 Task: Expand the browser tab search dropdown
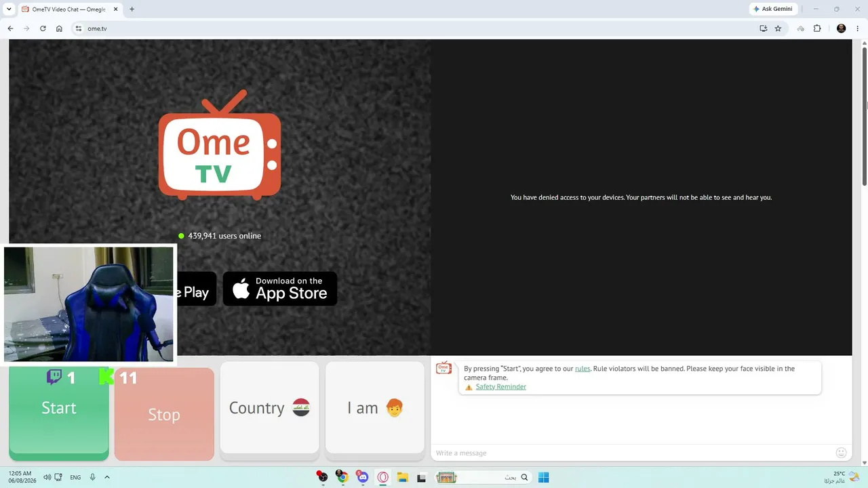click(9, 9)
